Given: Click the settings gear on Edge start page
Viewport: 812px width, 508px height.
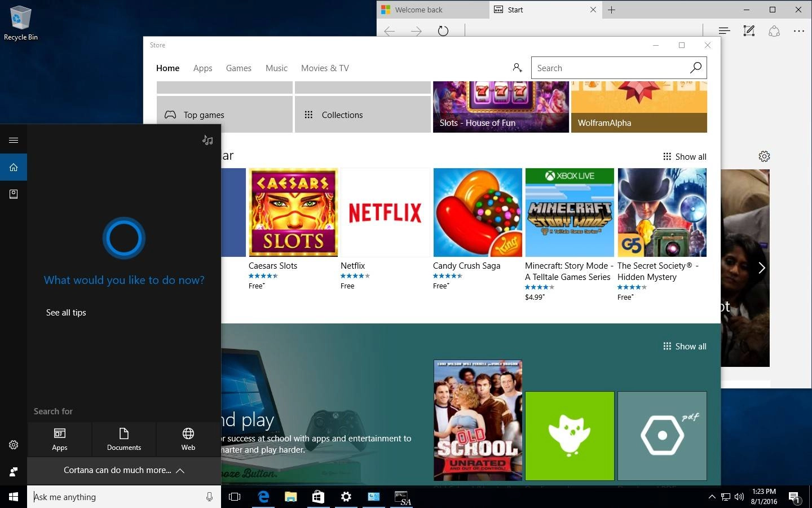Looking at the screenshot, I should point(764,156).
